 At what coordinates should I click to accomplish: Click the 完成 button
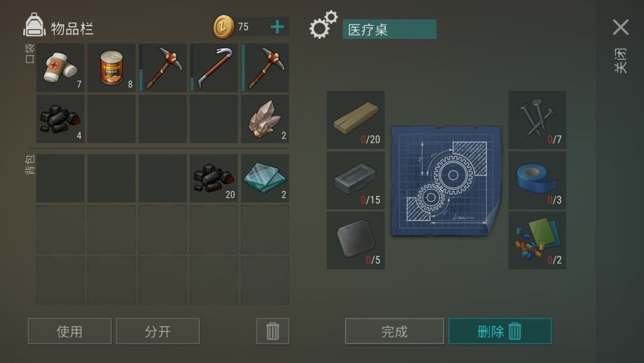[394, 331]
